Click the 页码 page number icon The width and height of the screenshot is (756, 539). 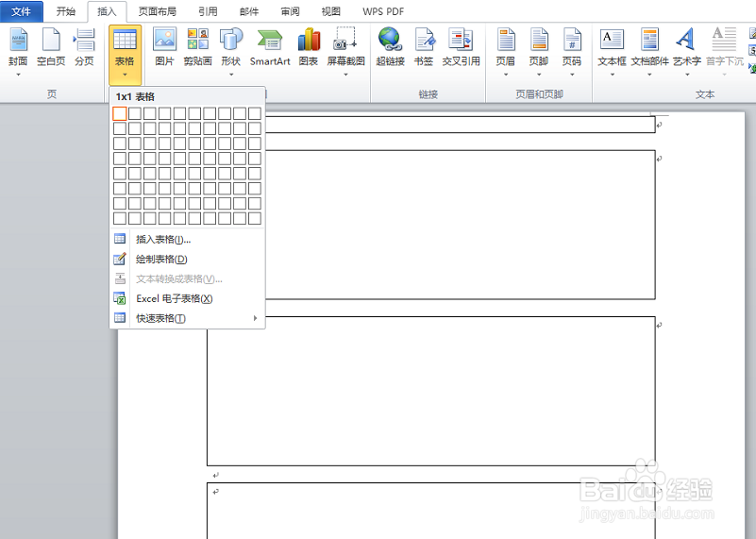tap(572, 40)
